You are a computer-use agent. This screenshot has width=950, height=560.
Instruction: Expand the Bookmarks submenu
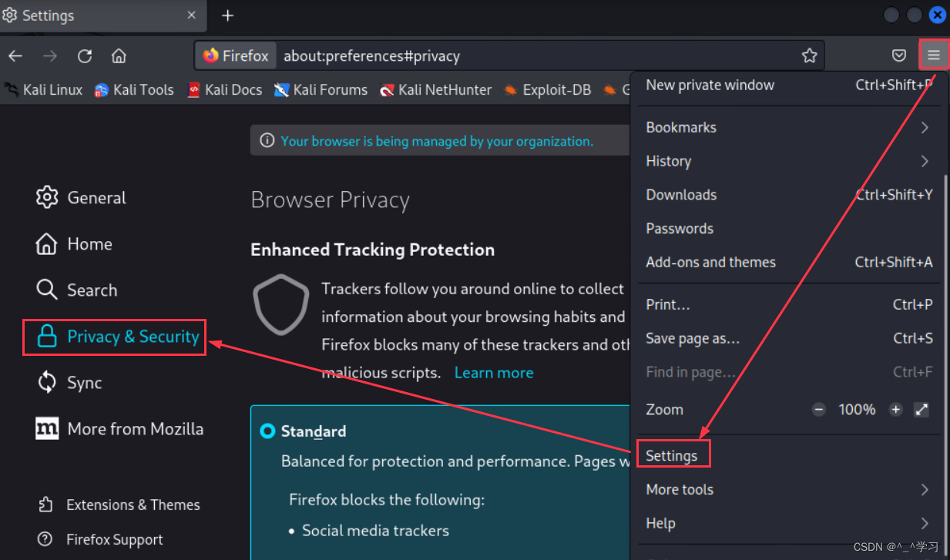coord(787,127)
